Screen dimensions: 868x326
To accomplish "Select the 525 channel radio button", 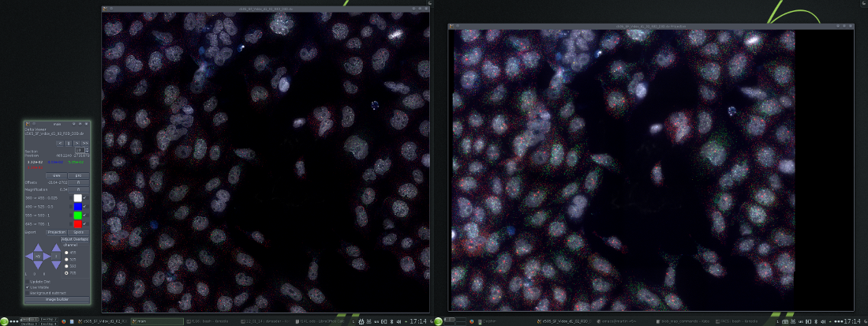I will coord(67,259).
